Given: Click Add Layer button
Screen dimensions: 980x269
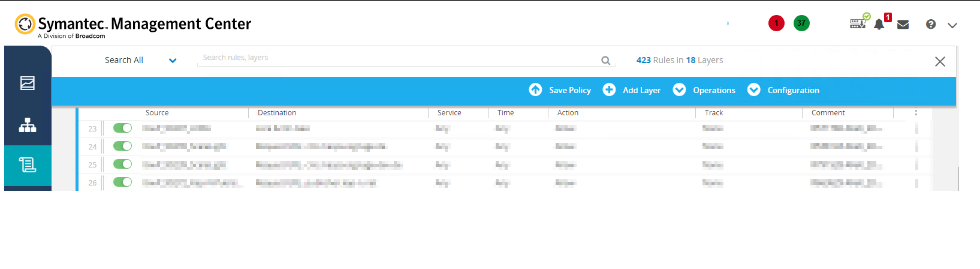Looking at the screenshot, I should 632,90.
